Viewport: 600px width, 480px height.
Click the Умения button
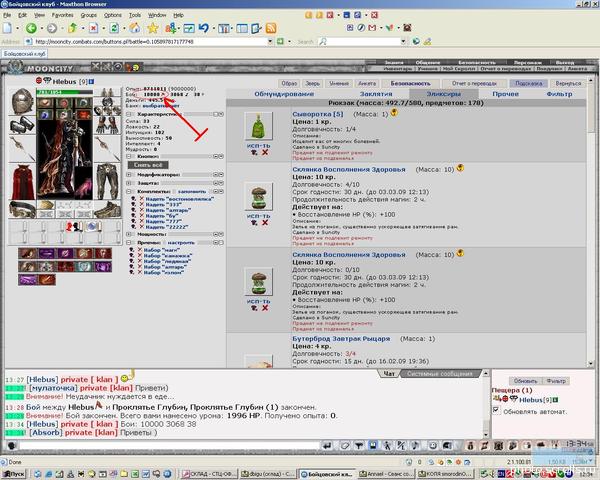point(339,83)
